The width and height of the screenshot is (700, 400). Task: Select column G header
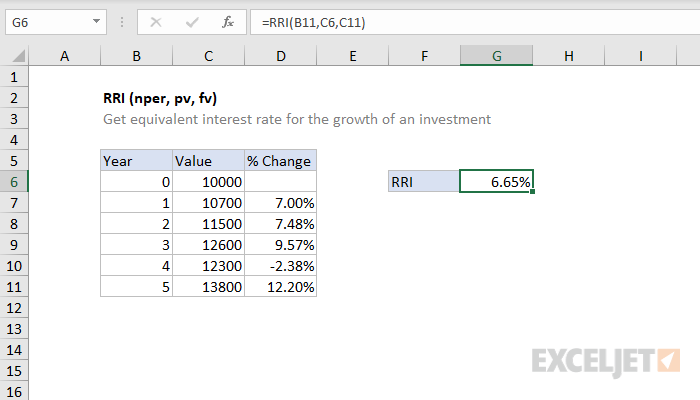[x=496, y=56]
